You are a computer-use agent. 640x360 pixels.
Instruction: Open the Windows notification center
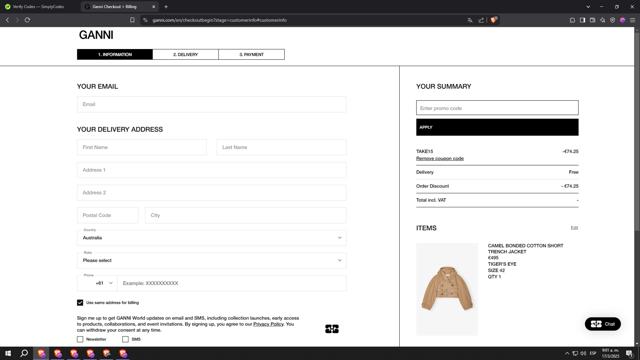point(629,353)
